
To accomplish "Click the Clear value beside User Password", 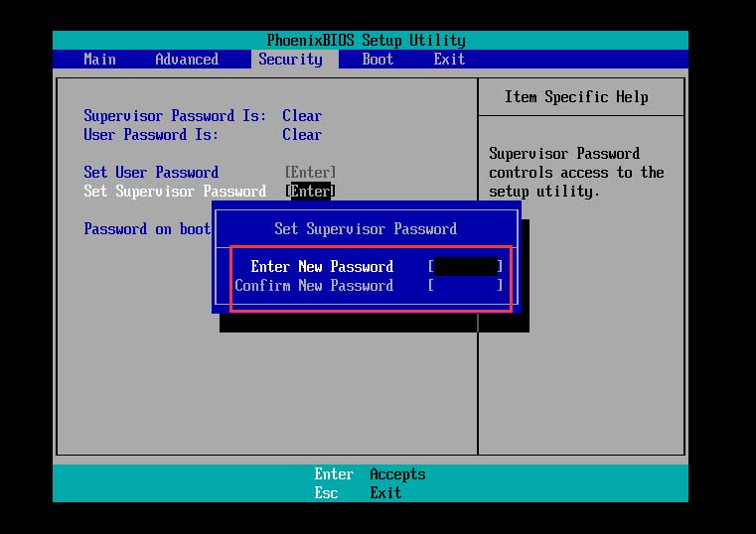I will tap(302, 134).
